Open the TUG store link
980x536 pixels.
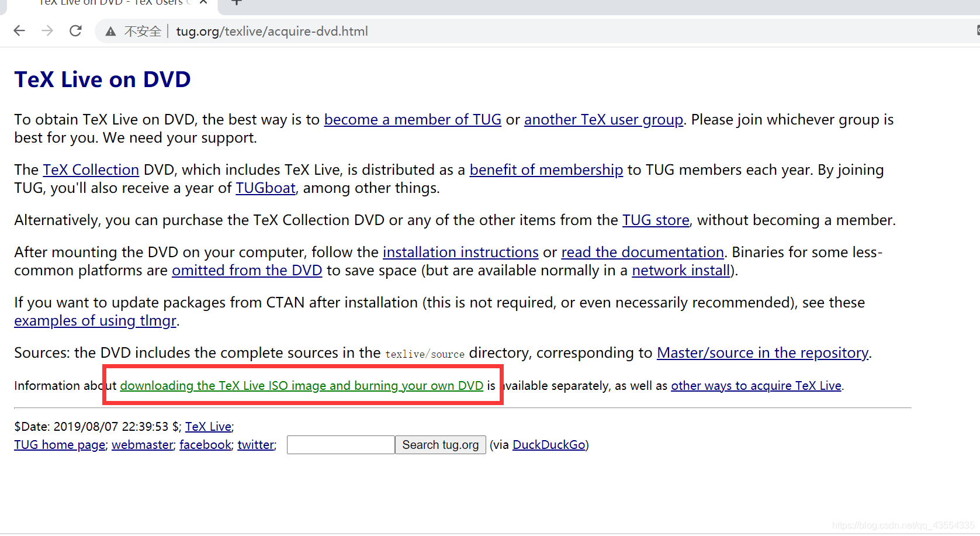click(x=656, y=220)
